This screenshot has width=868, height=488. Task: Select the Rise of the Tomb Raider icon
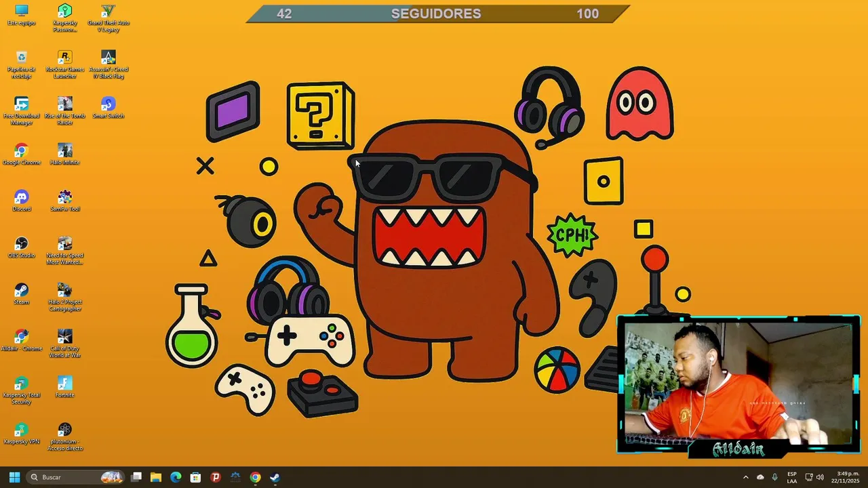coord(65,111)
